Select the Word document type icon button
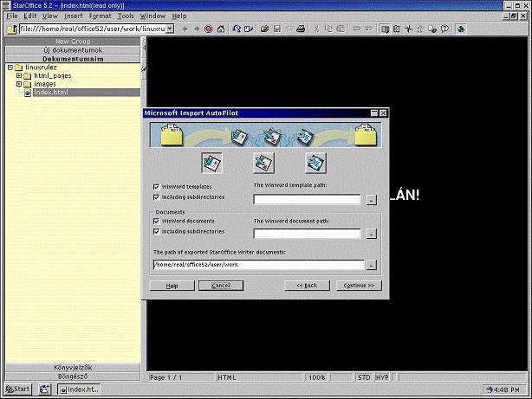The height and width of the screenshot is (399, 532). click(x=212, y=163)
